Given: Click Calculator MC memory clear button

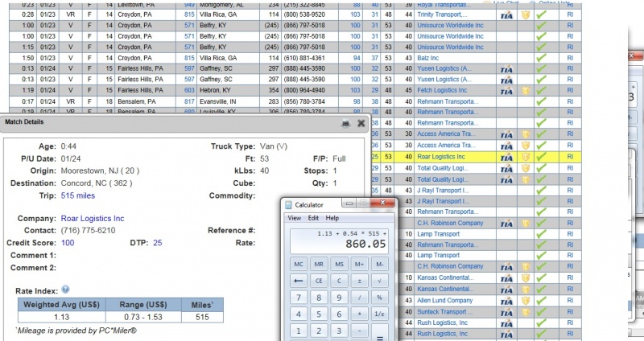Looking at the screenshot, I should click(299, 265).
